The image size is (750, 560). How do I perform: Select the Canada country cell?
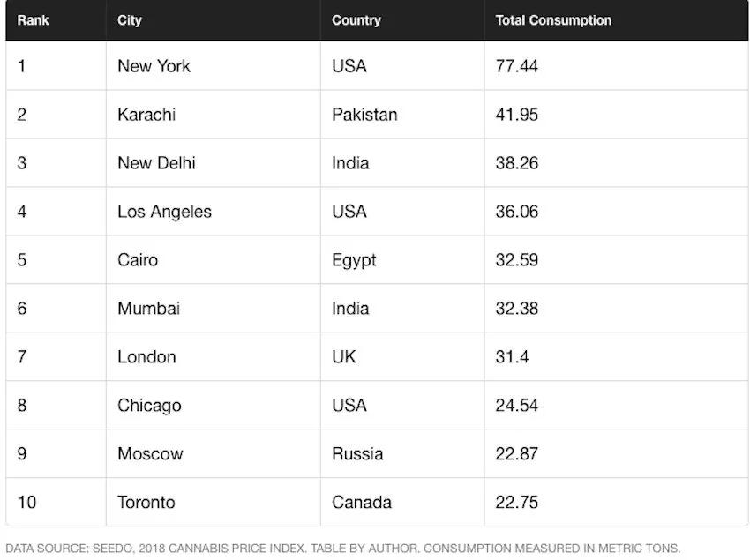[x=362, y=503]
